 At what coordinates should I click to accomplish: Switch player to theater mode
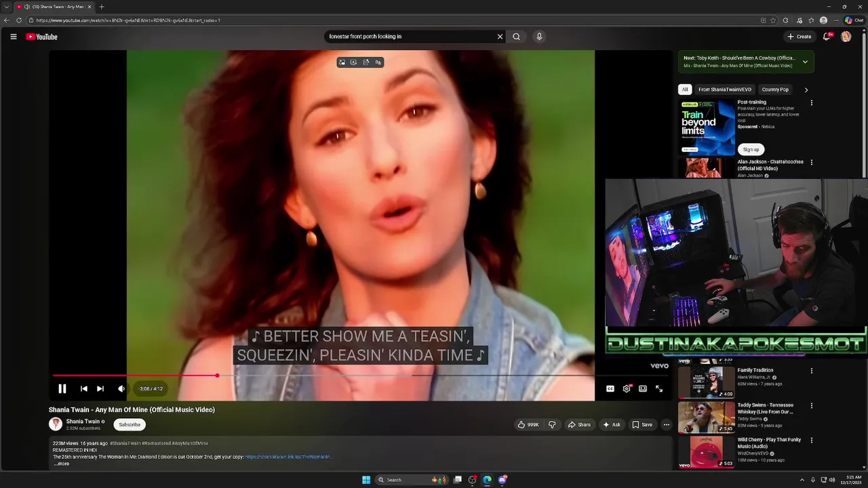(x=643, y=388)
